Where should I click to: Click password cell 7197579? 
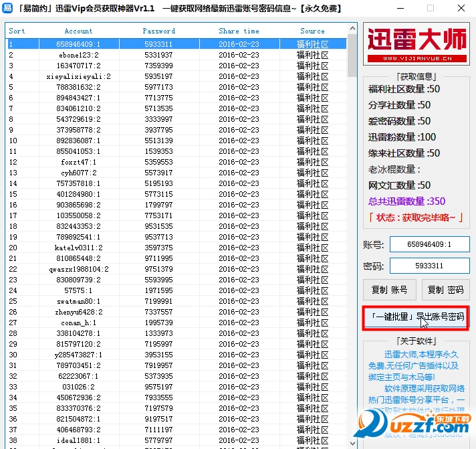point(158,408)
